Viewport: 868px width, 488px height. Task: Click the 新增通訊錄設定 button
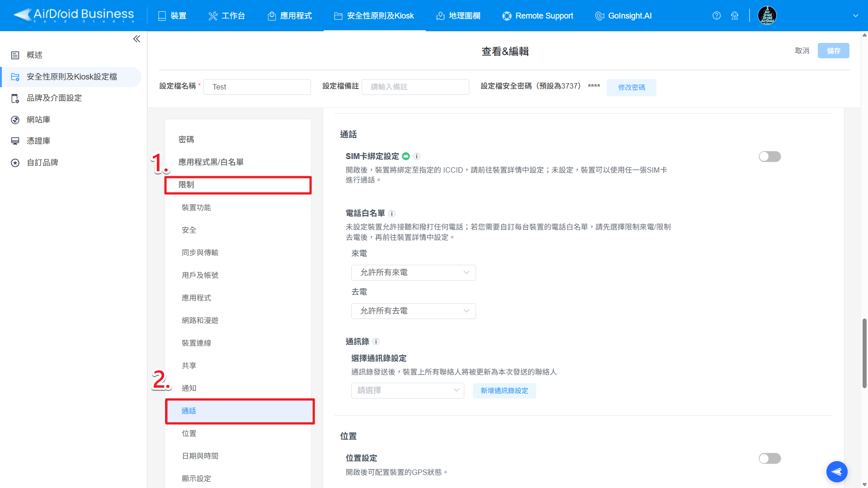(504, 391)
